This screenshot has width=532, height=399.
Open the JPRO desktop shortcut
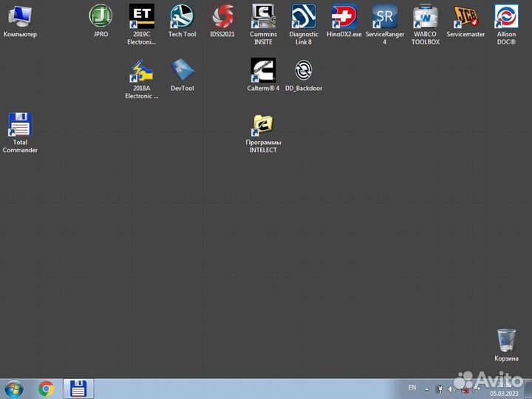point(101,16)
